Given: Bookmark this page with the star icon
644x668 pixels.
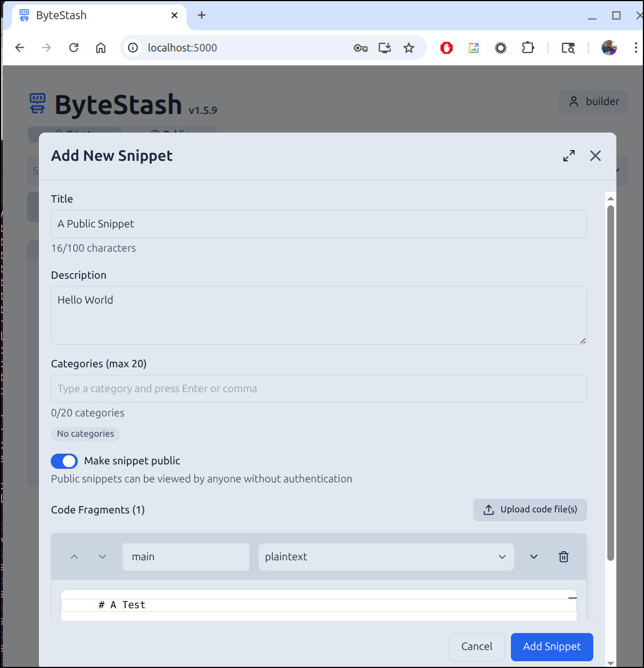Looking at the screenshot, I should (x=409, y=48).
